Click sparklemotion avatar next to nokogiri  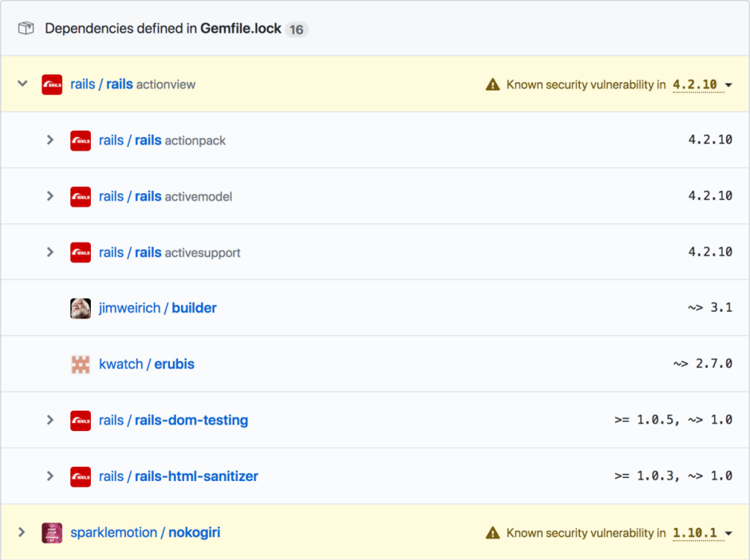click(x=52, y=533)
